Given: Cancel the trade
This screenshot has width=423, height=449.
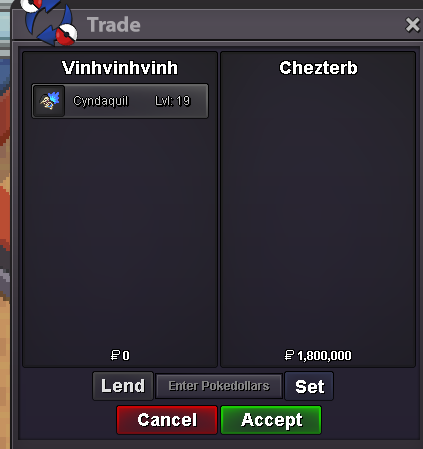Looking at the screenshot, I should 167,420.
